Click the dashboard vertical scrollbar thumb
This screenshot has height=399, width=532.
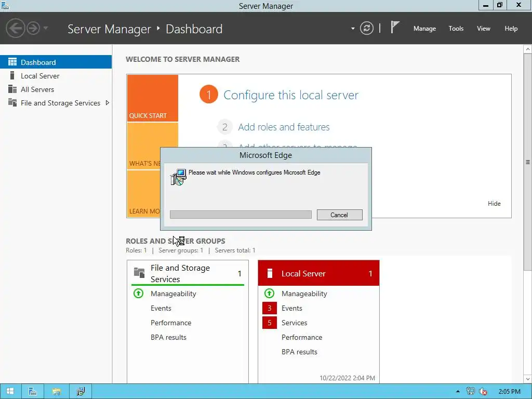[x=528, y=162]
